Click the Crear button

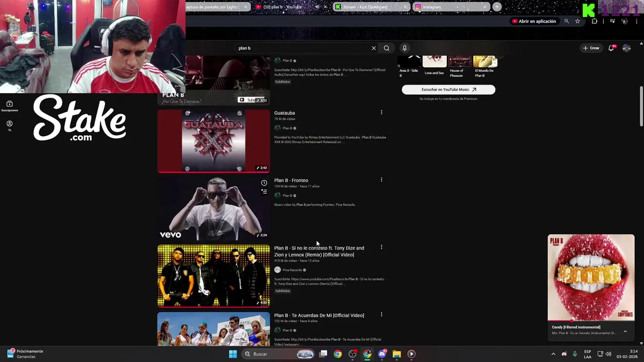(592, 48)
